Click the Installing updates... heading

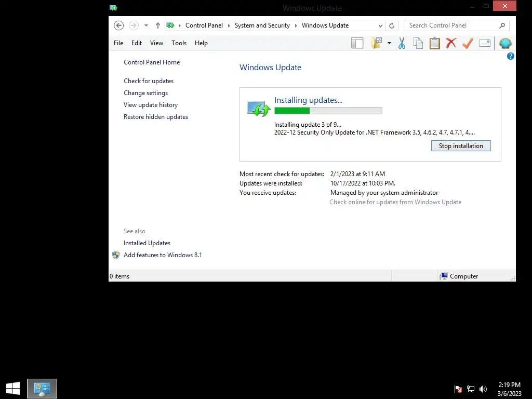[308, 100]
